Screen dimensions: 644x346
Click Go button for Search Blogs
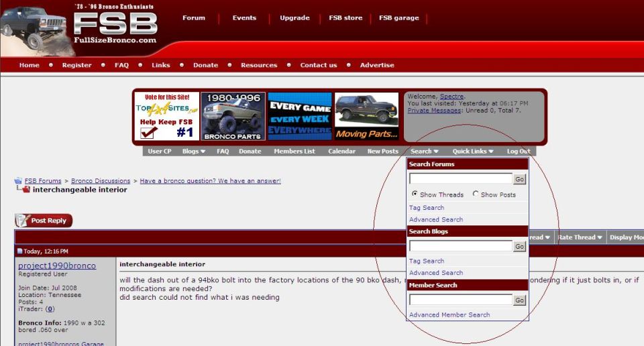click(x=519, y=246)
